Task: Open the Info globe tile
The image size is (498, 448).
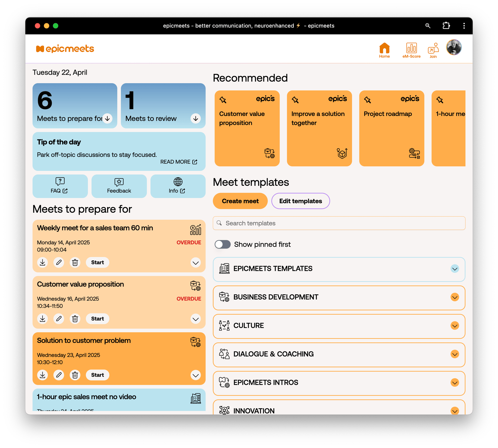Action: tap(178, 186)
